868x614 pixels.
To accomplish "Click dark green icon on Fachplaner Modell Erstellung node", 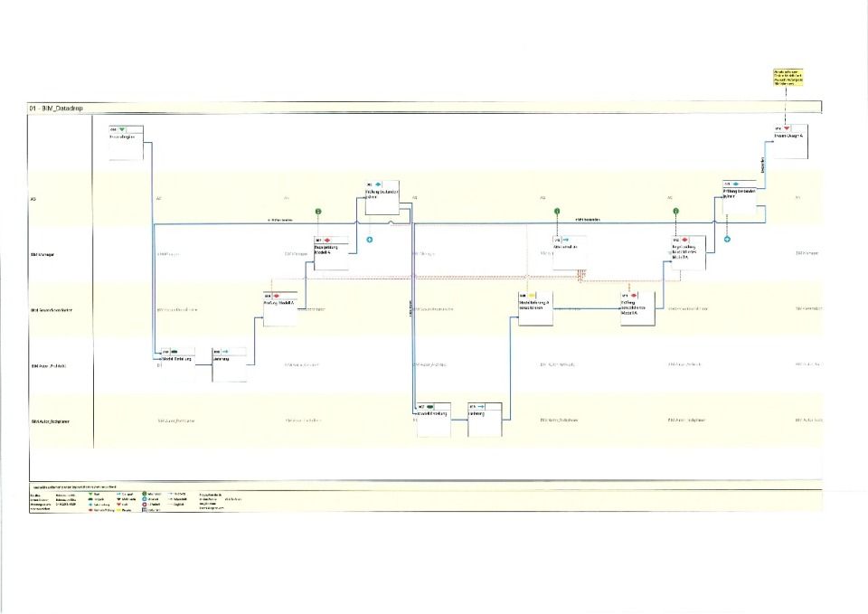I will point(430,407).
